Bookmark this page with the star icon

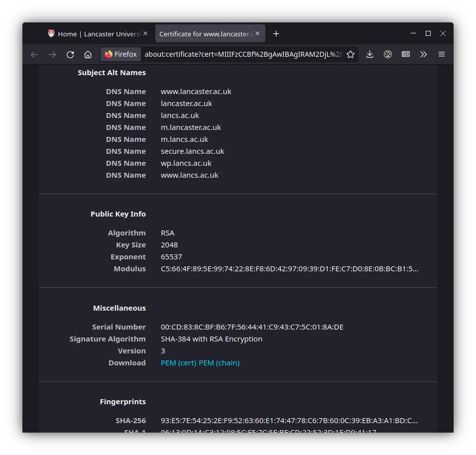click(x=351, y=54)
